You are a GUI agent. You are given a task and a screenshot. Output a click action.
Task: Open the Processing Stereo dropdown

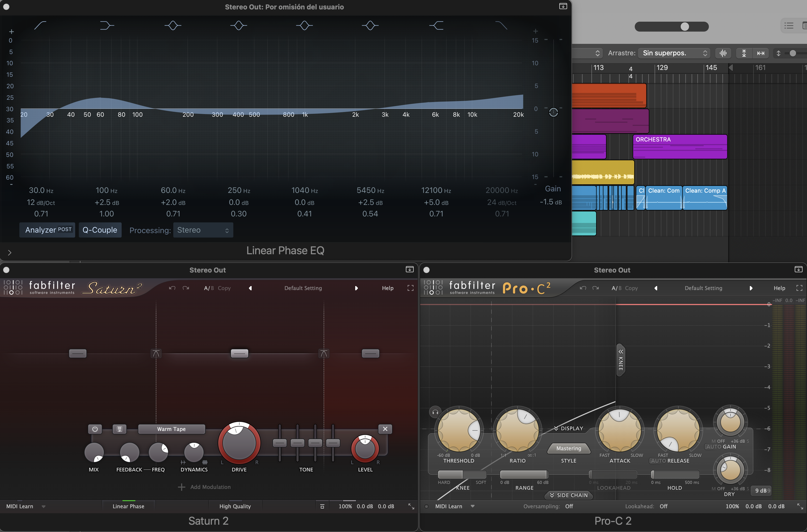203,230
